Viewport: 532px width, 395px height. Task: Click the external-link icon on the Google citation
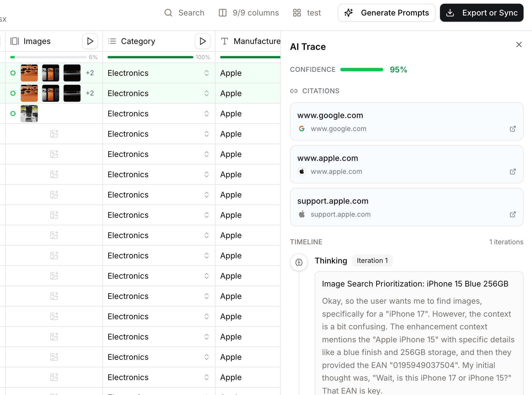[x=513, y=129]
